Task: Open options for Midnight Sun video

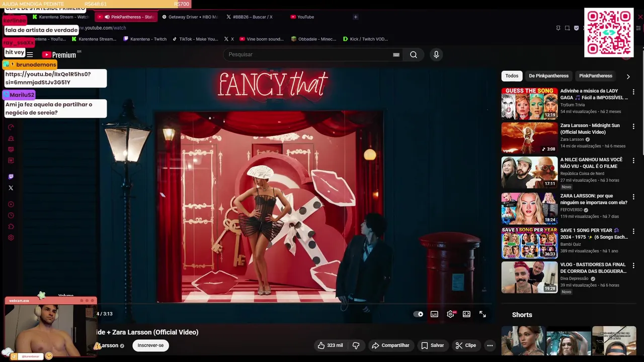Action: point(633,126)
